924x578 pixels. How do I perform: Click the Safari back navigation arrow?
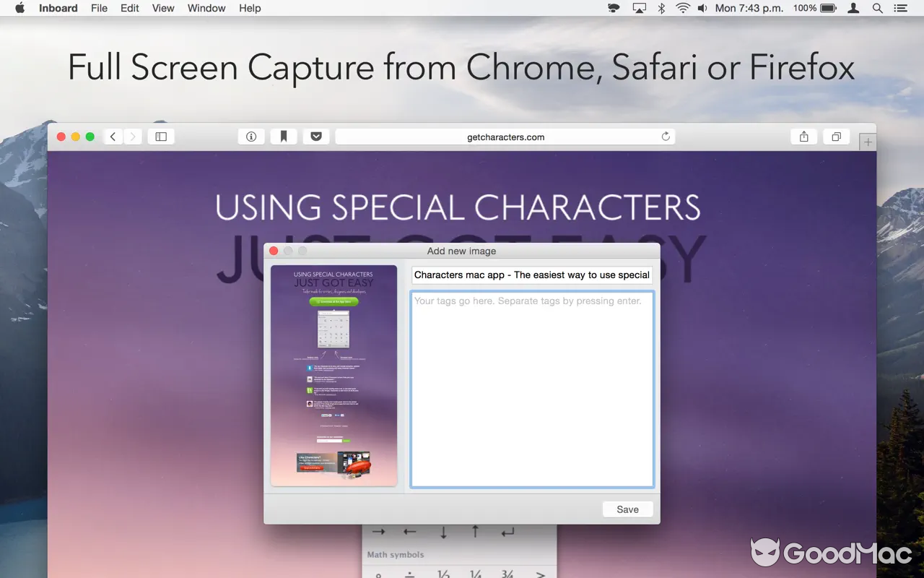click(x=113, y=137)
